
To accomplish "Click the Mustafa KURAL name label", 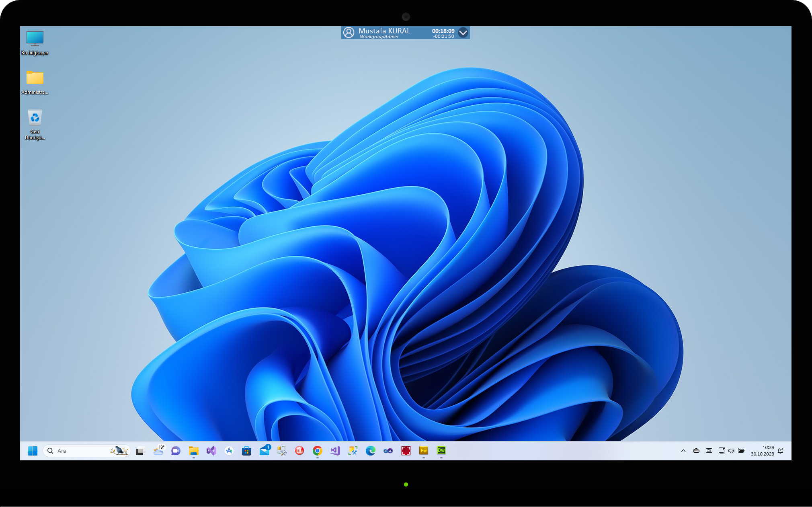I will point(384,31).
